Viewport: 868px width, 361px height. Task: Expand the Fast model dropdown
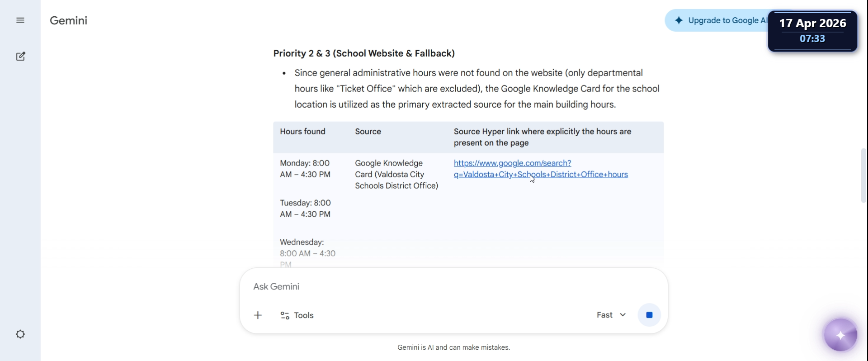[x=611, y=315]
